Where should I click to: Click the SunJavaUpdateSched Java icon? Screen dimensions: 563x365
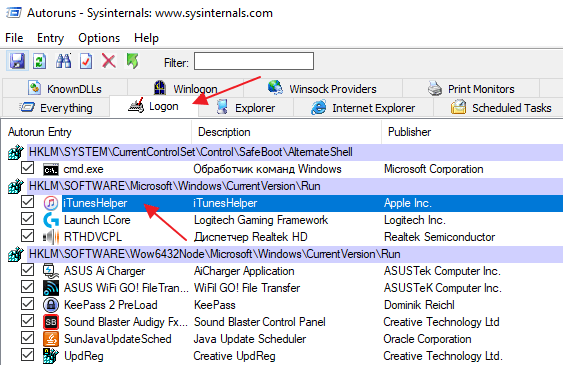pos(51,339)
